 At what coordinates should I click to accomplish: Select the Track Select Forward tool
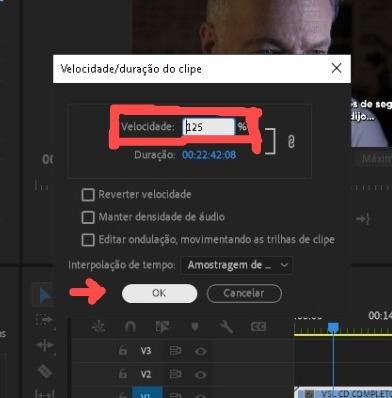(x=44, y=321)
